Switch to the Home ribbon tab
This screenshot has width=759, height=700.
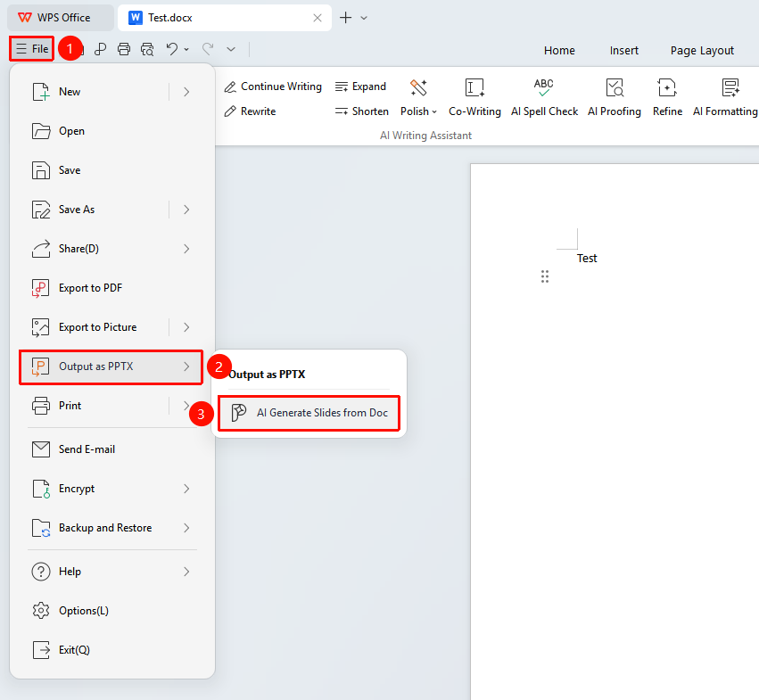[559, 50]
